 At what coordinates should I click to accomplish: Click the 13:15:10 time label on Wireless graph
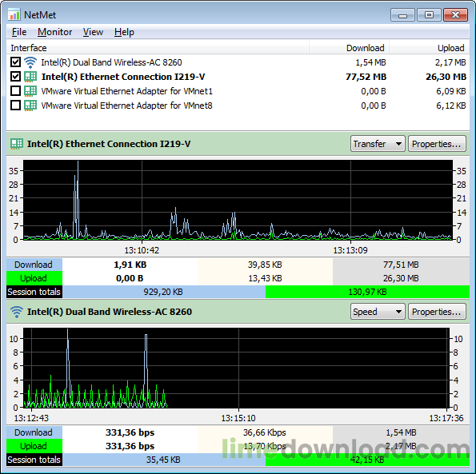238,418
